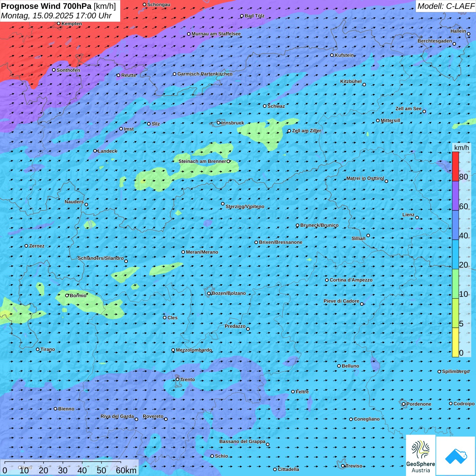Click the 'Spilimbergo' label
Viewport: 476px width, 476px height.
456,371
